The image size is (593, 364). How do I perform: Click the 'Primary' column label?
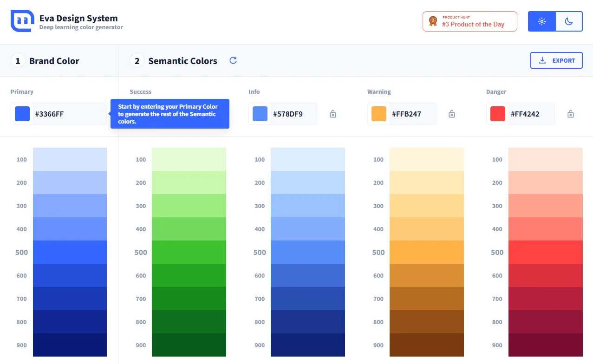[x=22, y=92]
